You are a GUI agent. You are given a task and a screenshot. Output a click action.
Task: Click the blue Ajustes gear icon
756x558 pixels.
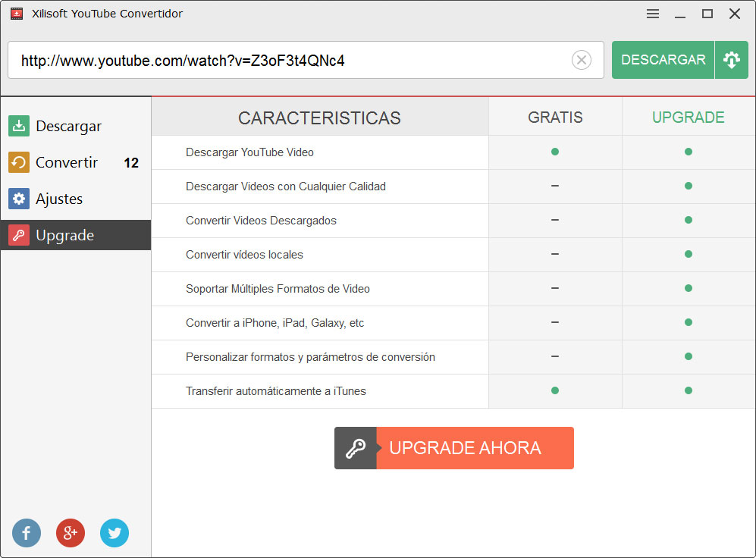(19, 199)
